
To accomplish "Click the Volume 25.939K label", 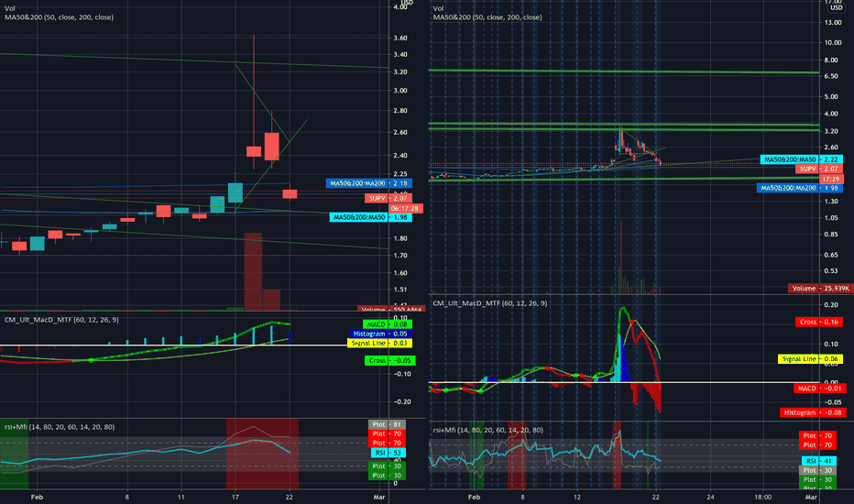I will (820, 289).
